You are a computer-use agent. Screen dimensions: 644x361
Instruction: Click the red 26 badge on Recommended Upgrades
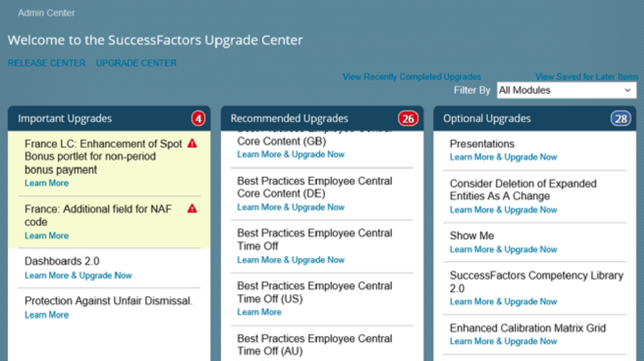point(408,119)
